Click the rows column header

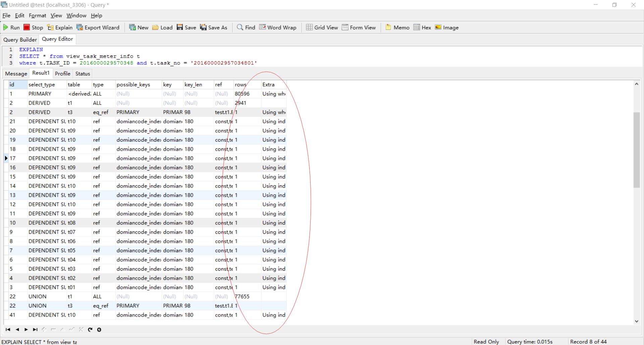pos(248,84)
